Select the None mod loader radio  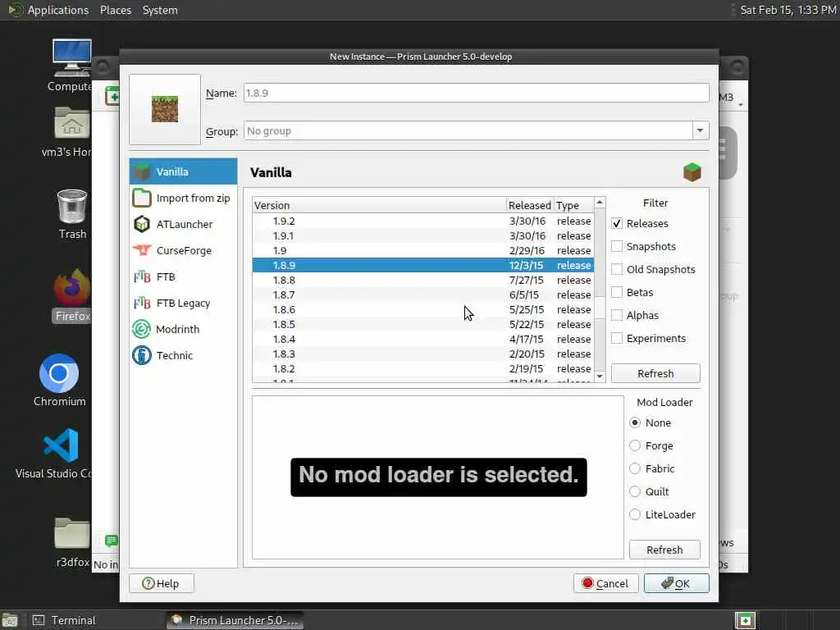pyautogui.click(x=635, y=422)
